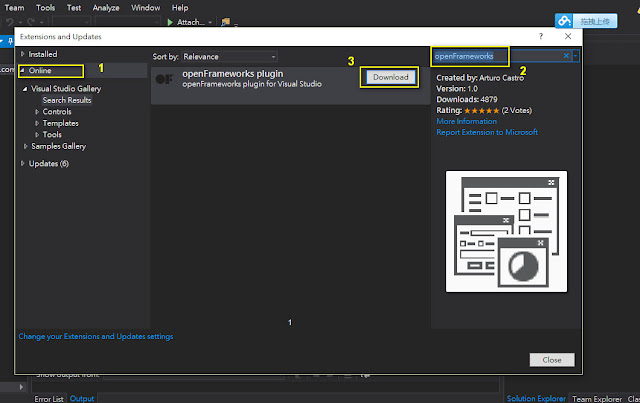Collapse the Visual Studio Gallery node
Image resolution: width=640 pixels, height=403 pixels.
tap(25, 89)
